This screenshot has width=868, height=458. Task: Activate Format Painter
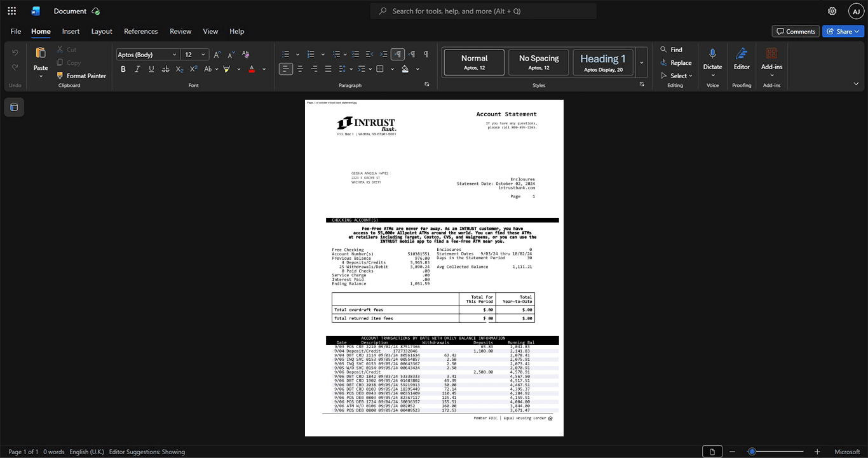click(x=81, y=76)
